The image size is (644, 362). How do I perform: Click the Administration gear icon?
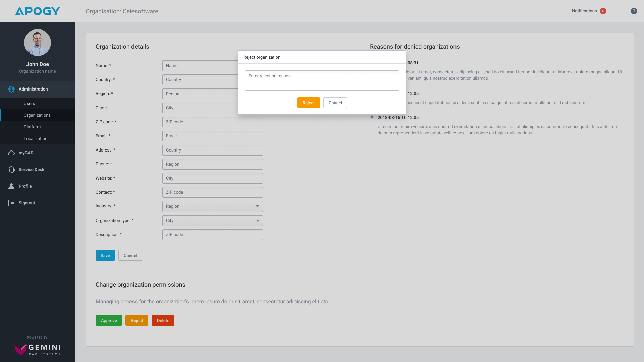click(11, 89)
